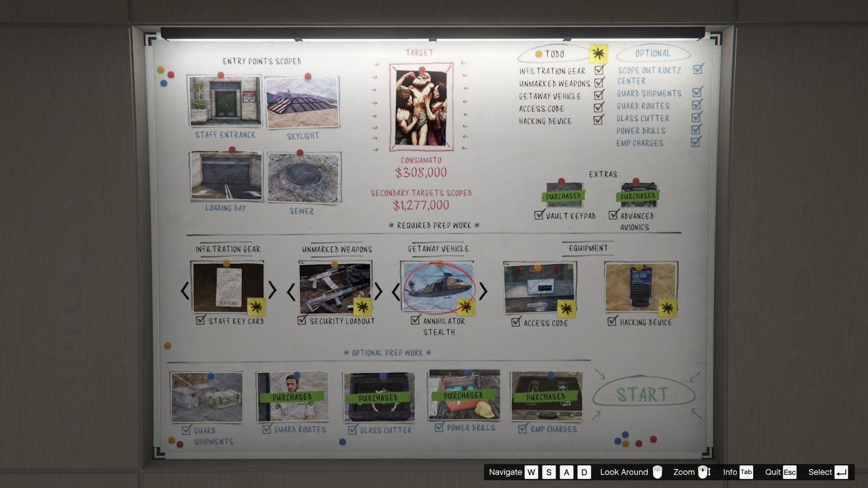This screenshot has height=488, width=868.
Task: Click the START heist button
Action: (644, 394)
